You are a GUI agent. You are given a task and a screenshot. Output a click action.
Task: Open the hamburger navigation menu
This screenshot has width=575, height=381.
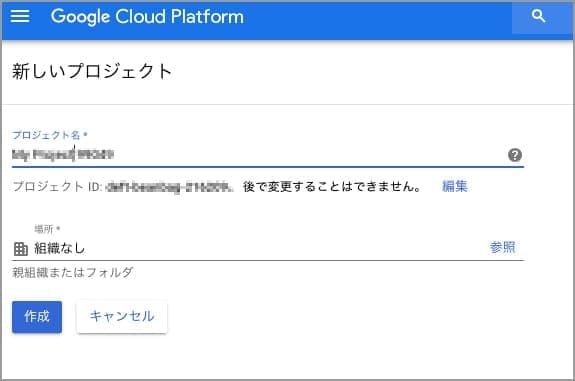(20, 17)
